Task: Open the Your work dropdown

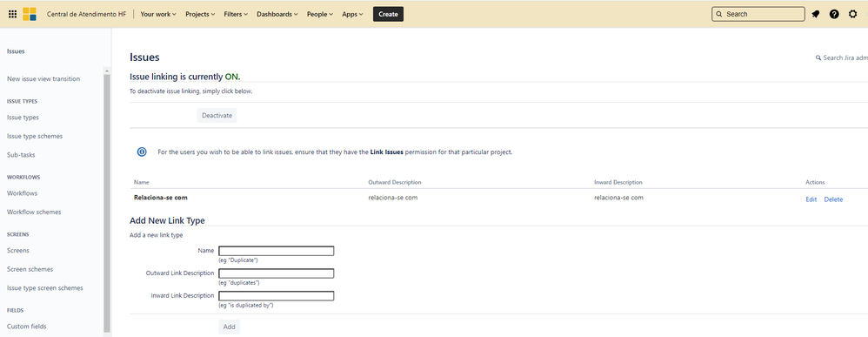Action: [158, 15]
